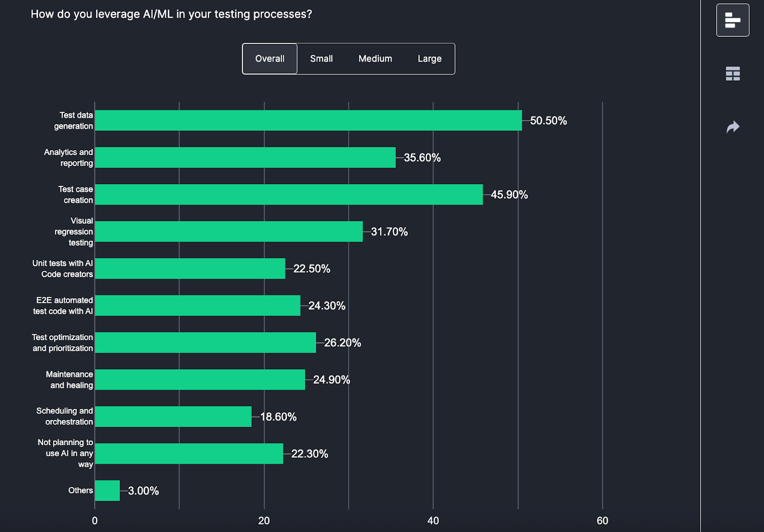Select the Others bar at the bottom
Image resolution: width=764 pixels, height=532 pixels.
pyautogui.click(x=107, y=490)
